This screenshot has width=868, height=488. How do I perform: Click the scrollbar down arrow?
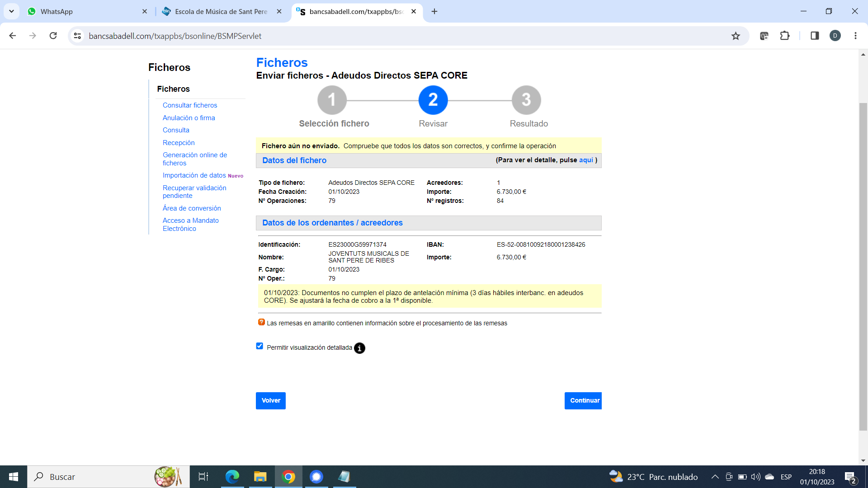[x=863, y=460]
